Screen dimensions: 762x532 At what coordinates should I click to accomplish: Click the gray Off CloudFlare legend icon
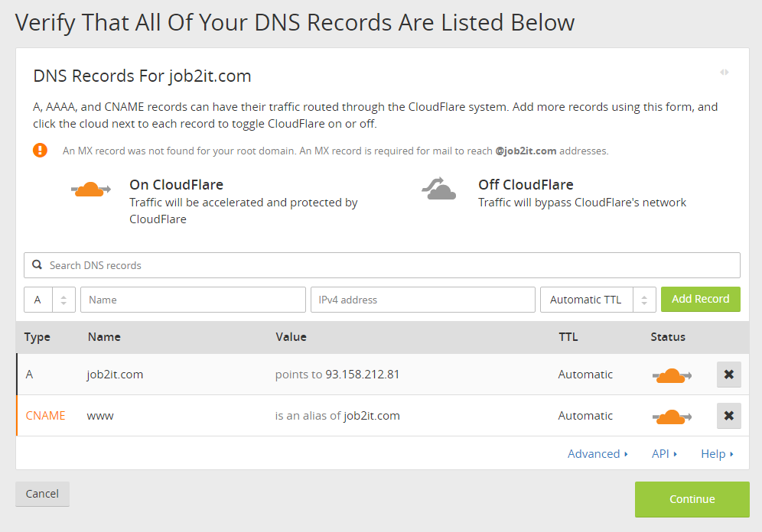tap(439, 189)
